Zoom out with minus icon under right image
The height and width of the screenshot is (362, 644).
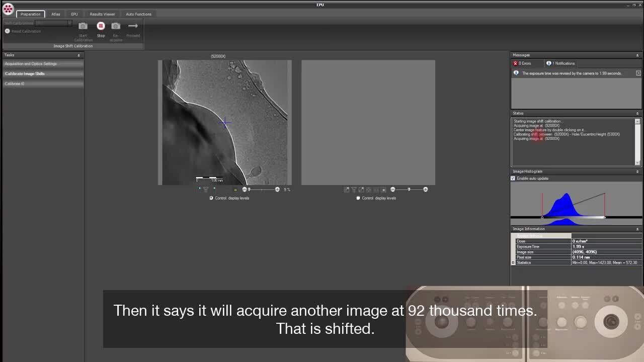click(x=393, y=190)
